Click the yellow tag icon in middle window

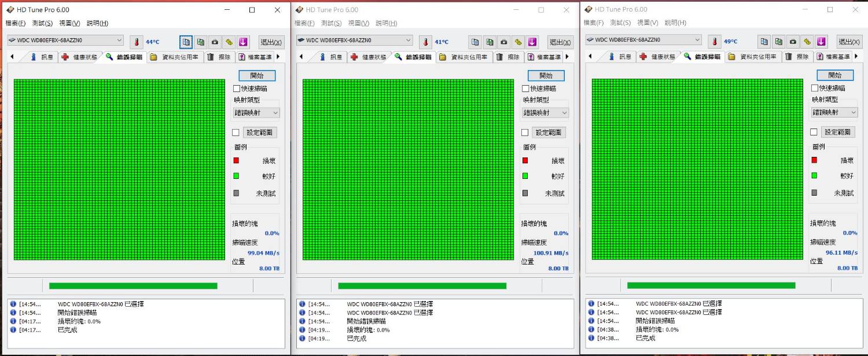(x=518, y=42)
